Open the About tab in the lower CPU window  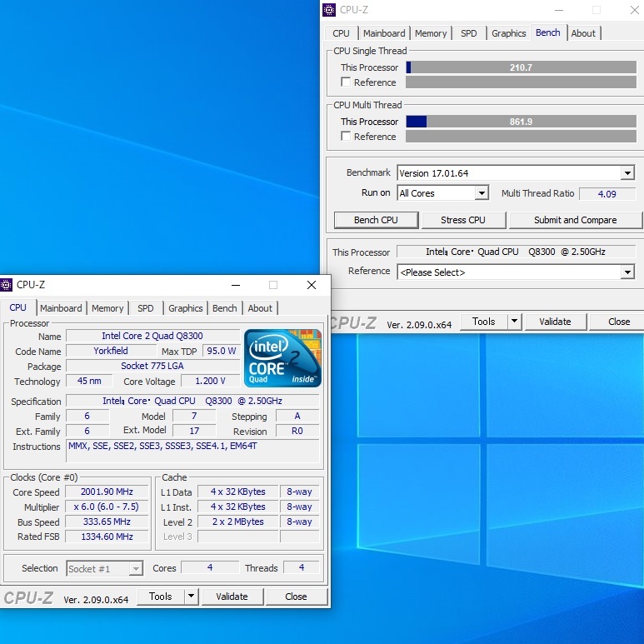click(x=260, y=308)
